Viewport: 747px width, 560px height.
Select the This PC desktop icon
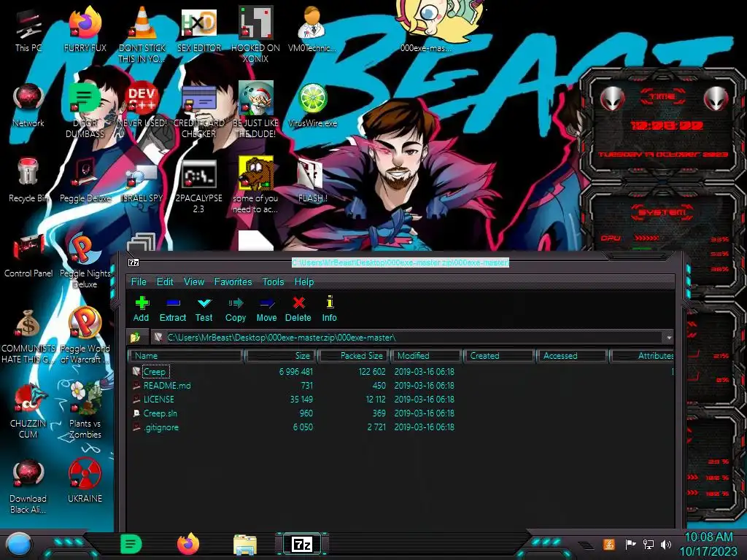coord(28,31)
